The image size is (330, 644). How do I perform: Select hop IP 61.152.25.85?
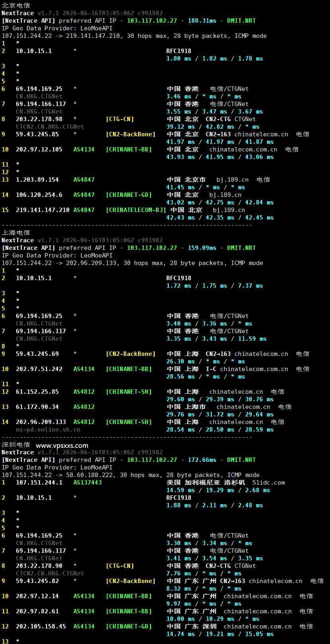pyautogui.click(x=37, y=392)
